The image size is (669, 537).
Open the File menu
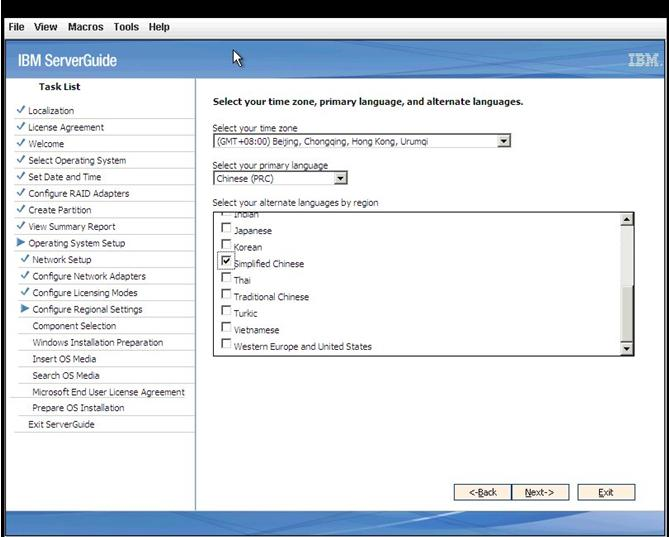[x=16, y=27]
